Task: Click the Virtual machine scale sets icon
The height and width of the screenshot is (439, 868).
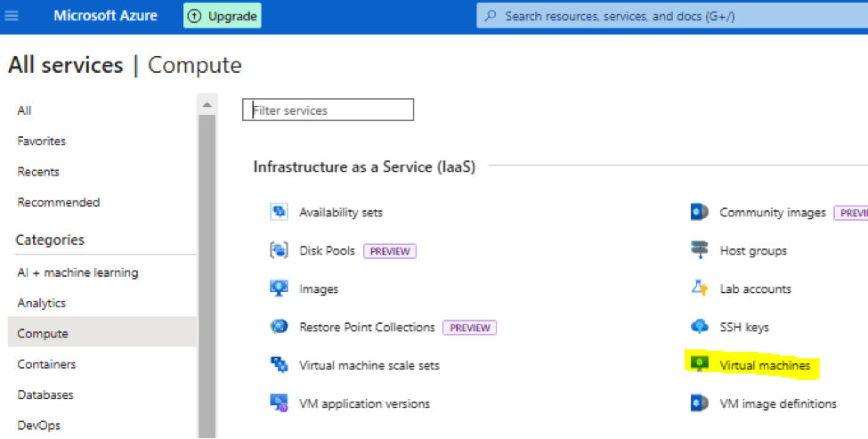Action: 280,365
